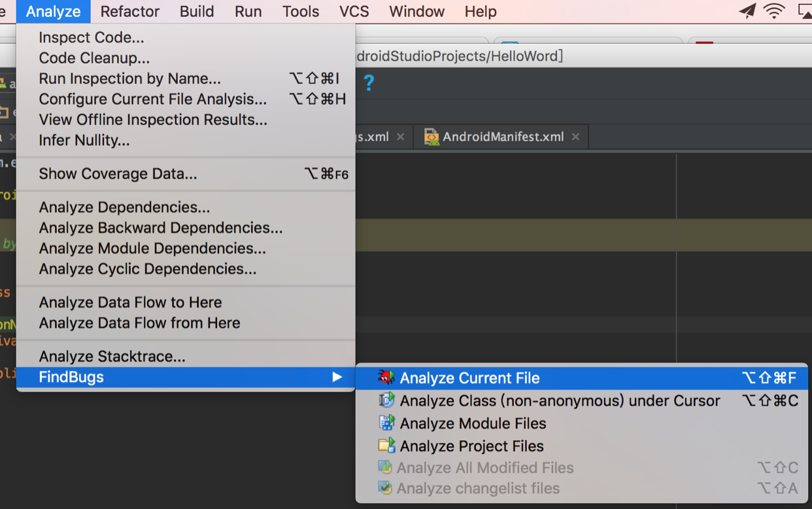Click the paper plane icon in menu bar
Screen dimensions: 812x509
coord(747,11)
